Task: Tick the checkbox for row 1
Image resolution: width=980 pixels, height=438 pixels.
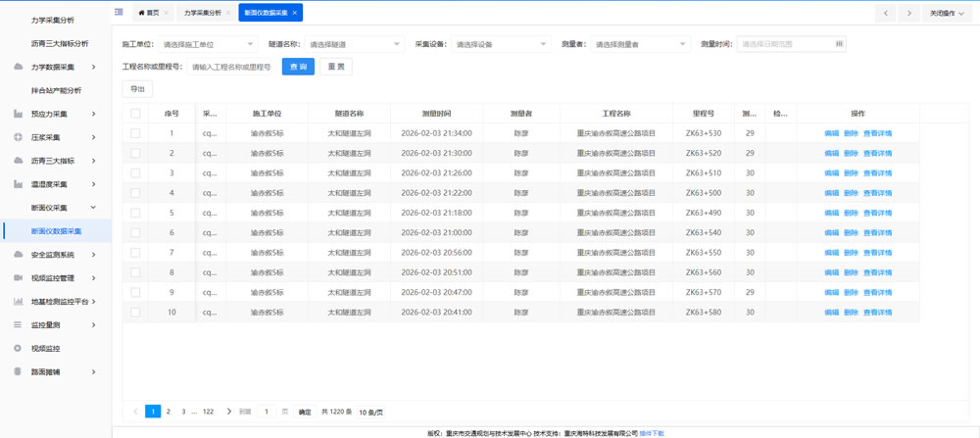Action: 135,133
